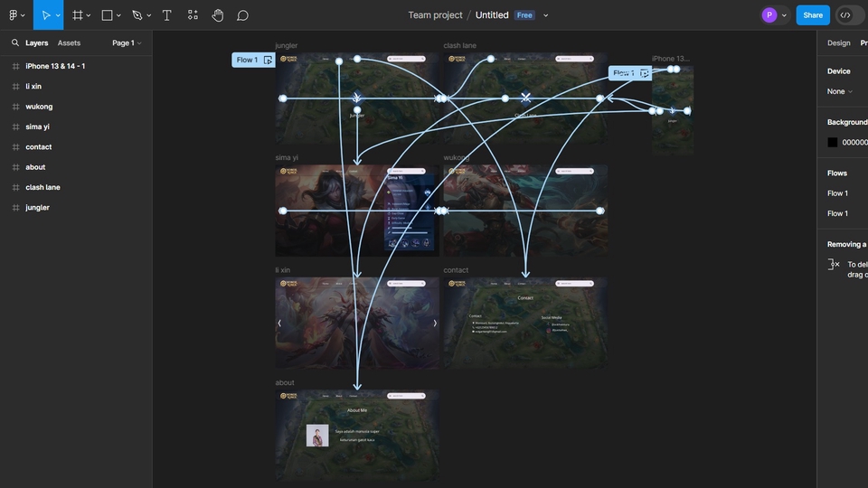868x488 pixels.
Task: Click the Flow 1 play icon on jungler frame
Action: (268, 60)
